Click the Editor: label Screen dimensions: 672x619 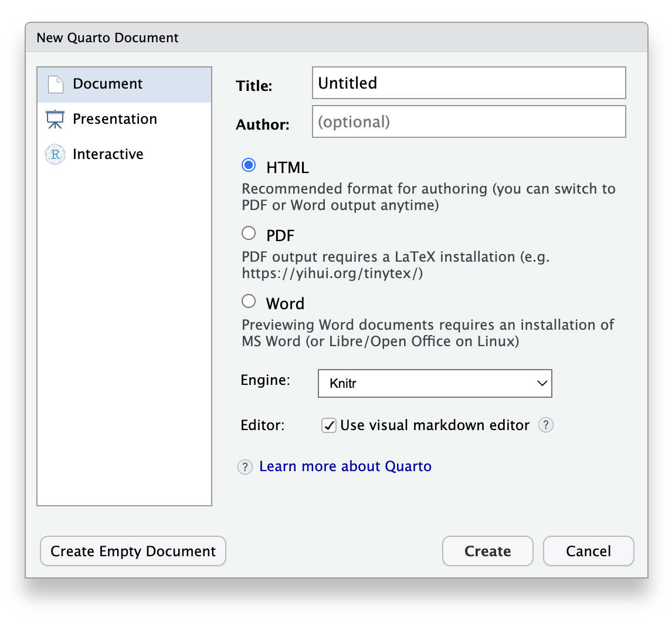(262, 425)
